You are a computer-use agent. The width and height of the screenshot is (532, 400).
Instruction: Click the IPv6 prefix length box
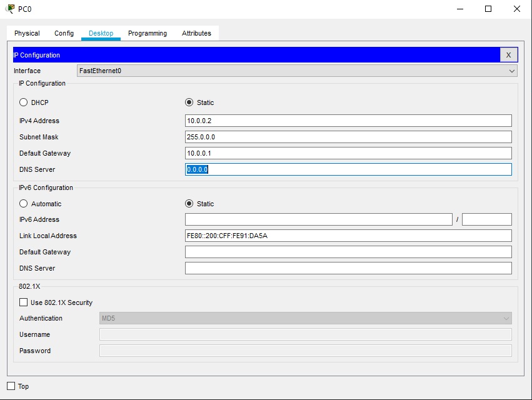click(x=486, y=219)
